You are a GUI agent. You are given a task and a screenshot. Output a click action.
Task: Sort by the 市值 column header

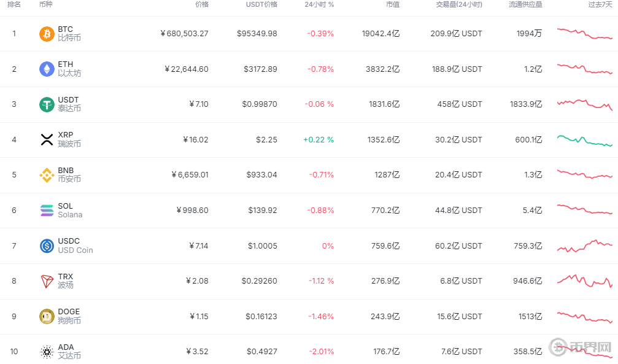[x=392, y=5]
